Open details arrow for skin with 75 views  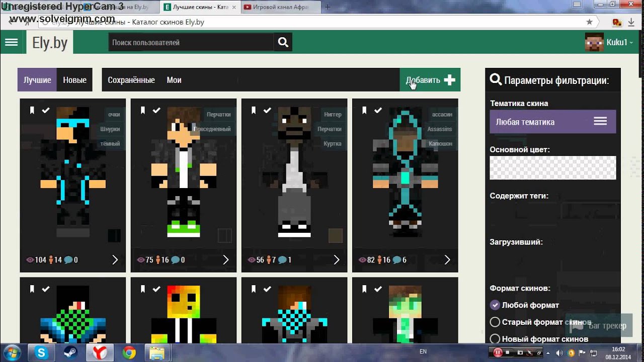[225, 260]
